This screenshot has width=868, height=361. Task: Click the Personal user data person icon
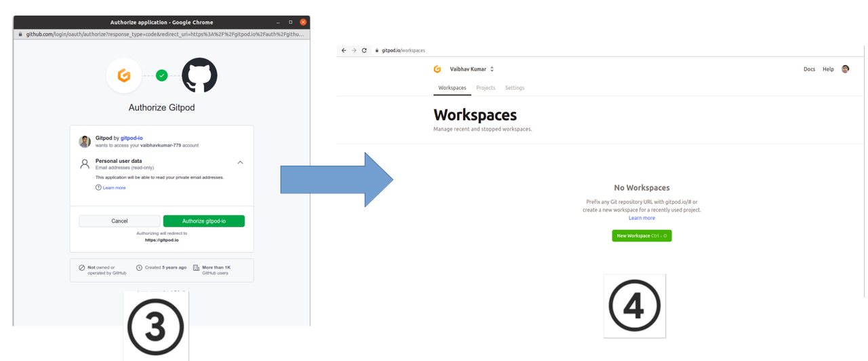click(x=85, y=164)
